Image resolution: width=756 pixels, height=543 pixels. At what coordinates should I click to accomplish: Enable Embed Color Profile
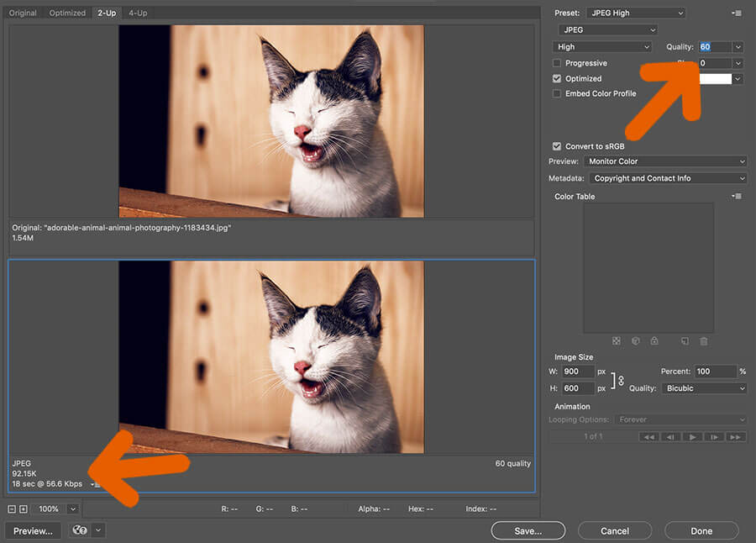[556, 93]
